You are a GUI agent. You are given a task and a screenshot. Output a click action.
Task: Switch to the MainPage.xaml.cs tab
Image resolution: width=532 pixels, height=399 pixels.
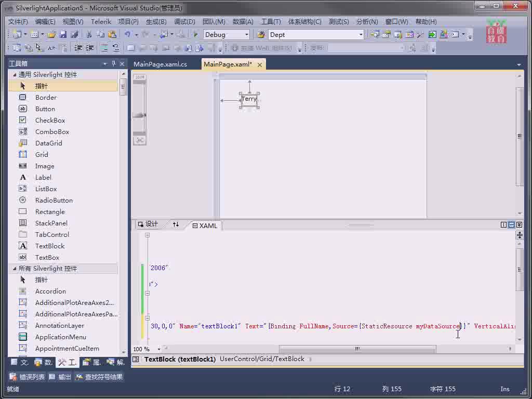pos(160,64)
